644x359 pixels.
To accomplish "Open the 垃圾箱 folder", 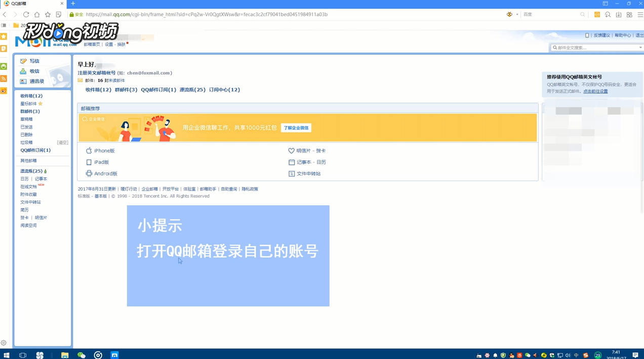I will tap(26, 143).
